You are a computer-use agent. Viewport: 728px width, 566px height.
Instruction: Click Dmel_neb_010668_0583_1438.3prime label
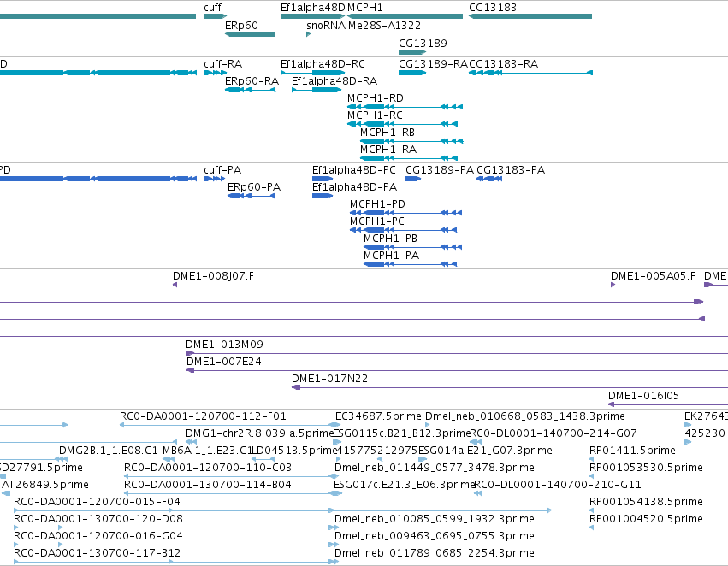tap(525, 416)
